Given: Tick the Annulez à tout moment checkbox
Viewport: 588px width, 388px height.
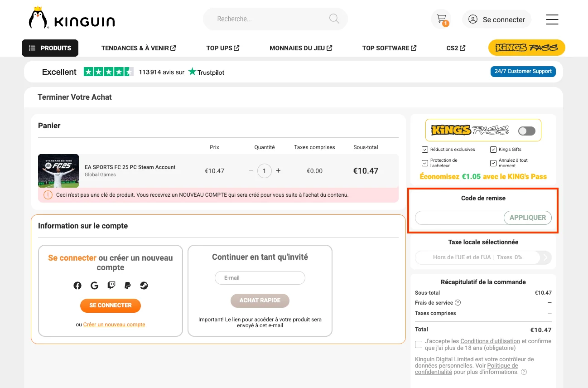Looking at the screenshot, I should tap(493, 163).
